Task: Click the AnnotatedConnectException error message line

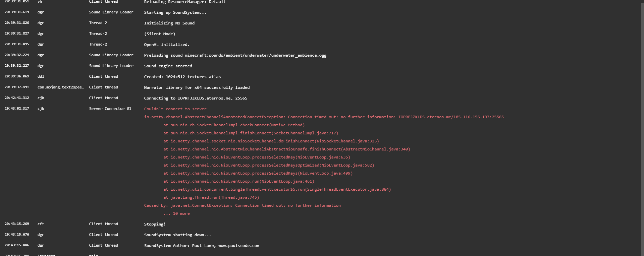Action: pyautogui.click(x=324, y=117)
